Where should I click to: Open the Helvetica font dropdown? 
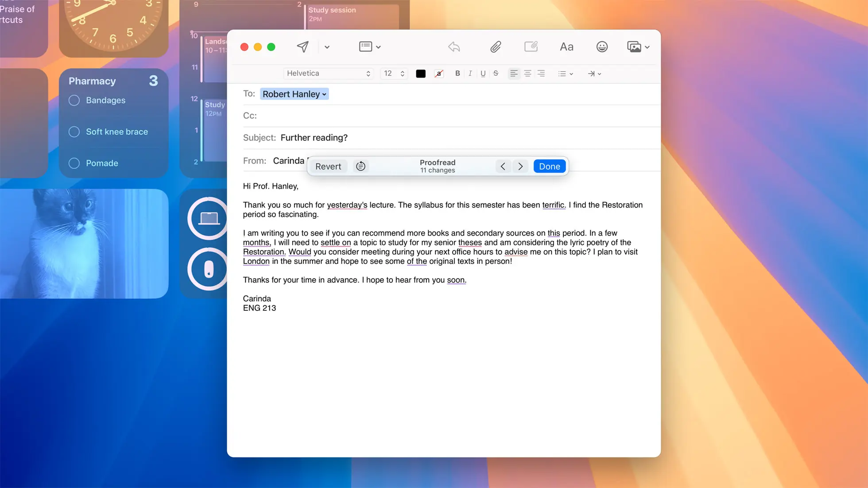point(328,73)
